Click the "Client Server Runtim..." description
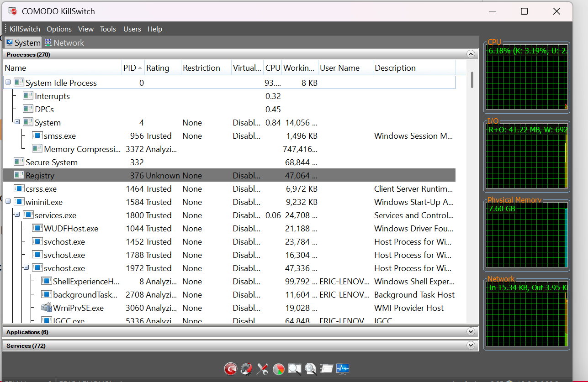This screenshot has height=382, width=588. click(413, 189)
